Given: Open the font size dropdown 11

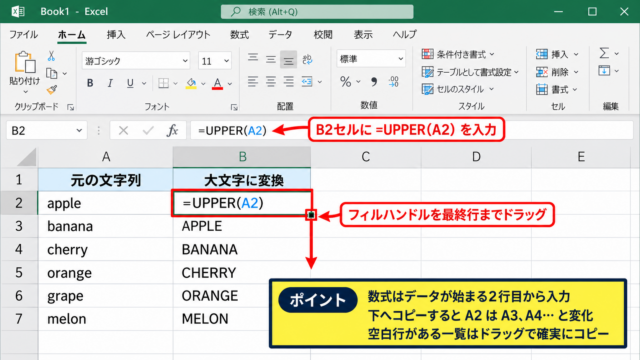Looking at the screenshot, I should (x=226, y=61).
